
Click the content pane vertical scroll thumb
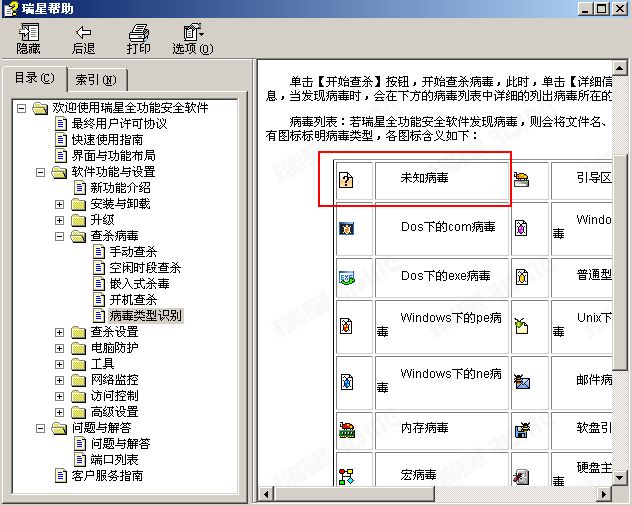[x=619, y=262]
